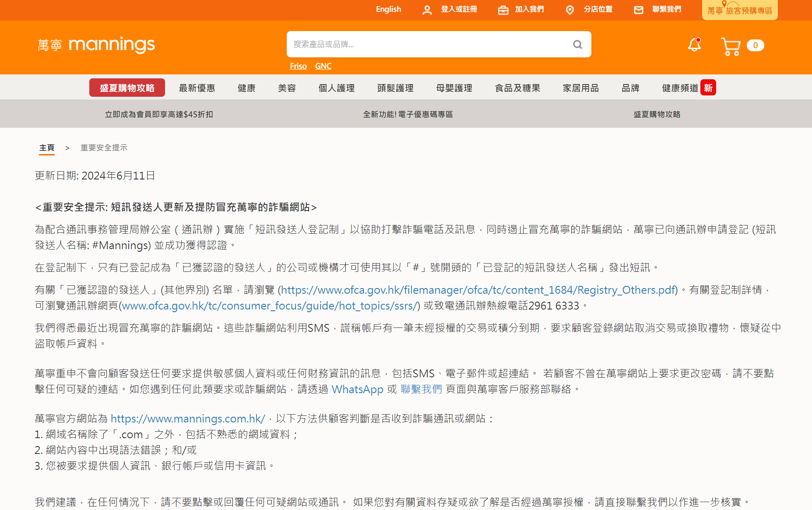
Task: Open notifications via the bell icon
Action: click(693, 45)
